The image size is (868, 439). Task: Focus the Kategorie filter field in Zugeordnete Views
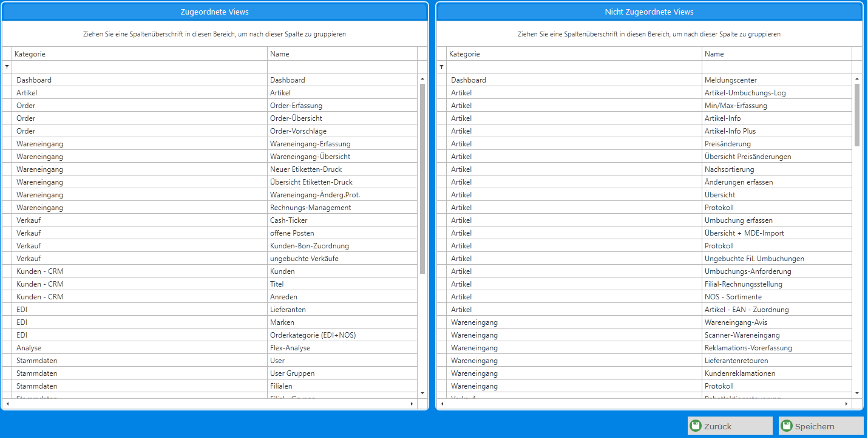[x=140, y=67]
